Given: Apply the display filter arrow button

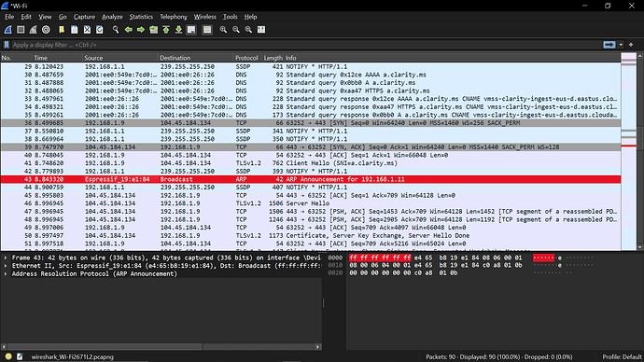Looking at the screenshot, I should pyautogui.click(x=609, y=45).
